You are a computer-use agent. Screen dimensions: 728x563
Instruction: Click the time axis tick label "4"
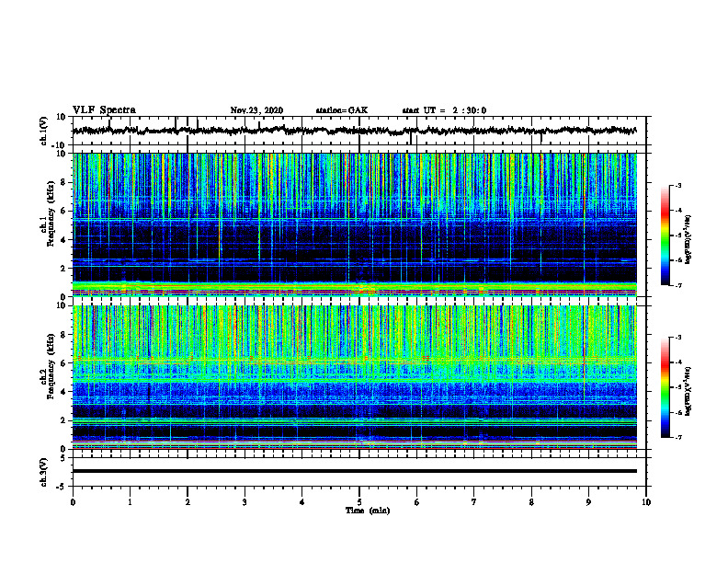301,502
